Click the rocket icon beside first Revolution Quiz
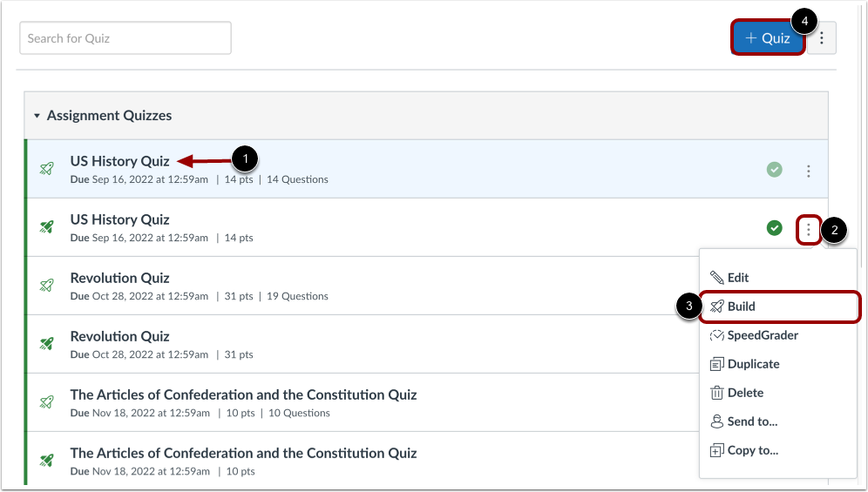Screen dimensions: 868x492 47,286
